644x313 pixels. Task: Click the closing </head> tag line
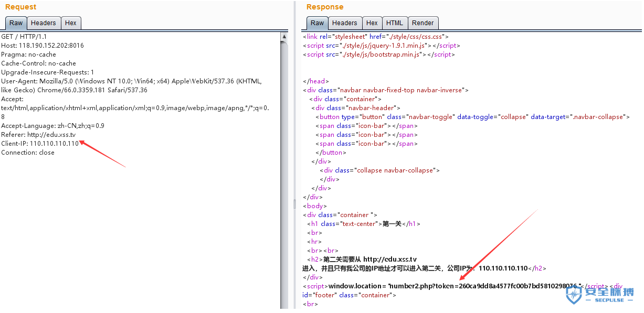click(316, 81)
